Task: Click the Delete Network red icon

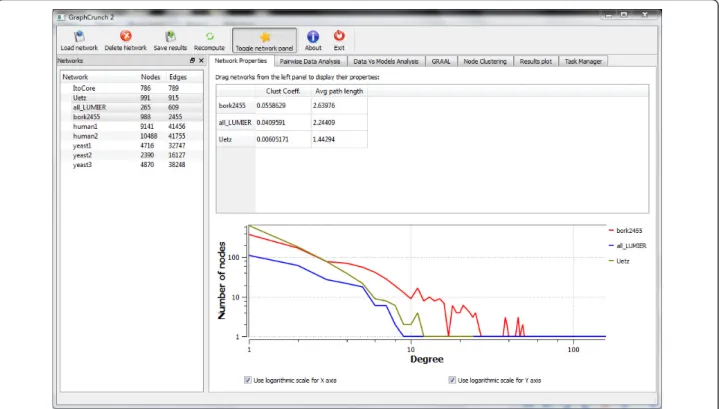Action: 126,36
